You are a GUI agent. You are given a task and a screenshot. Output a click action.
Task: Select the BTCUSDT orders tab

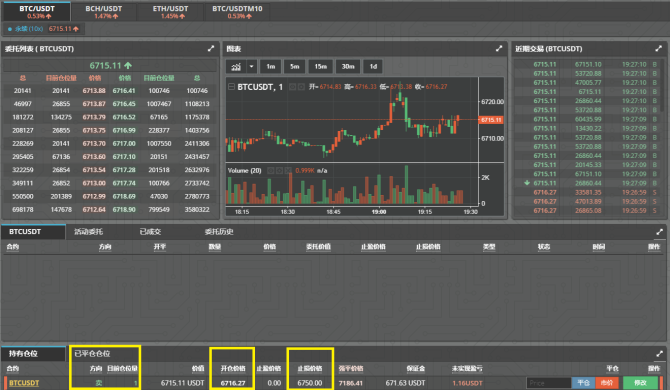(33, 232)
